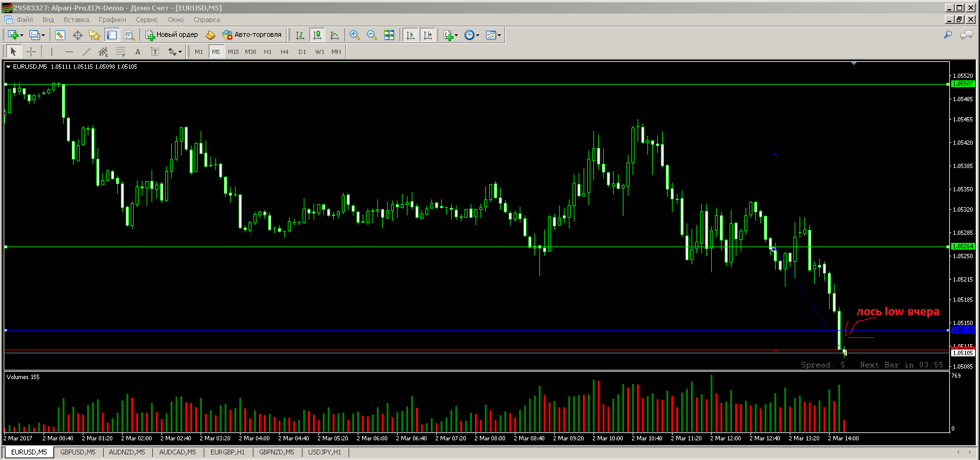
Task: Launch MetaEditor from the toolbar
Action: 210,35
